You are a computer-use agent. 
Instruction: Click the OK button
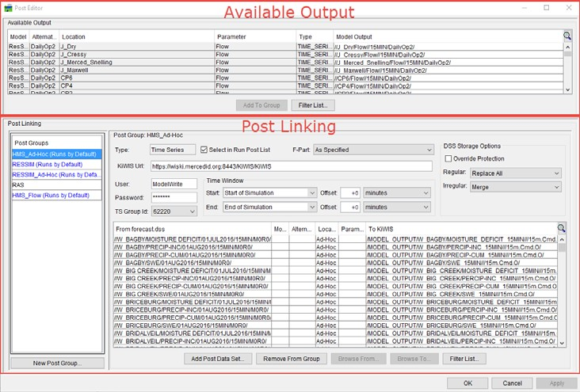(467, 383)
